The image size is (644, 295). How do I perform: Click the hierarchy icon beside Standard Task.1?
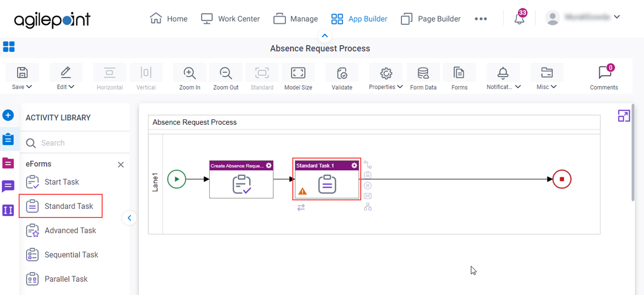(x=367, y=206)
